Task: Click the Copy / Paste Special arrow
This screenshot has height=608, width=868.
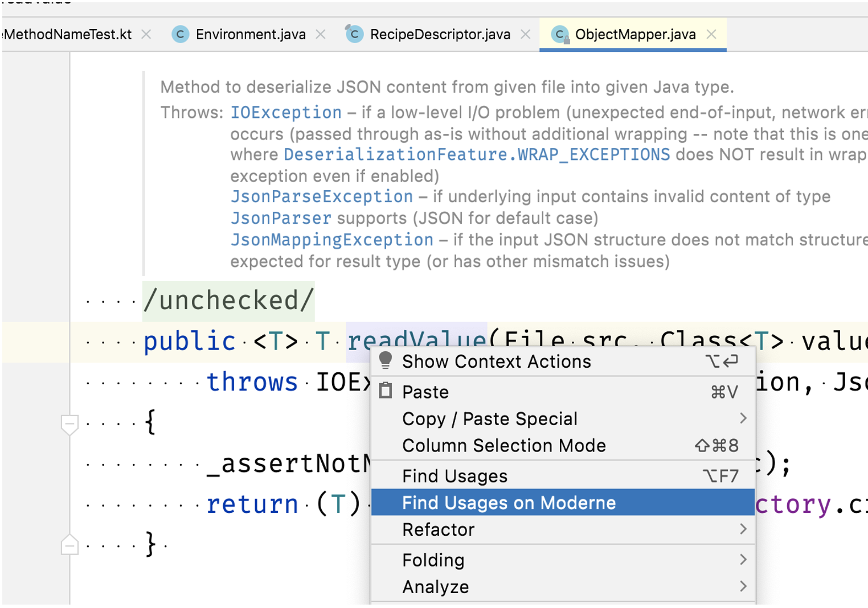Action: pos(743,418)
